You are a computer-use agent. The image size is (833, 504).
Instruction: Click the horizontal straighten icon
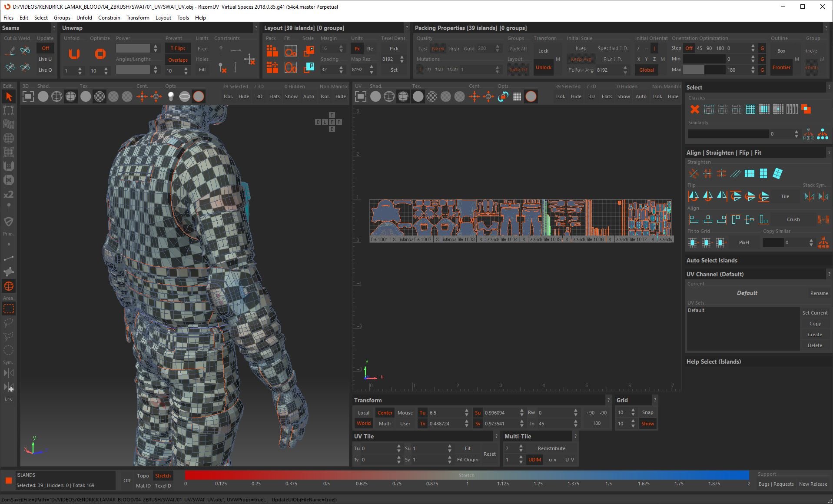point(707,174)
